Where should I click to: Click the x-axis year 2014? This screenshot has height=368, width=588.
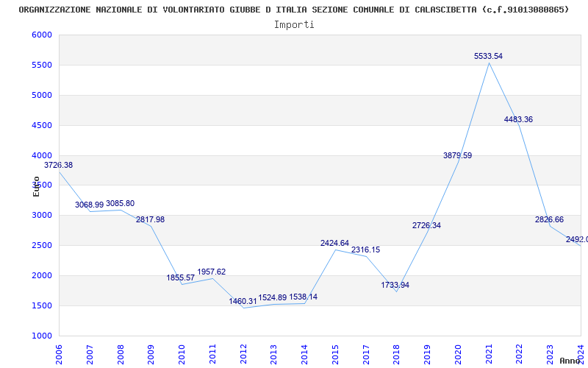click(x=305, y=354)
